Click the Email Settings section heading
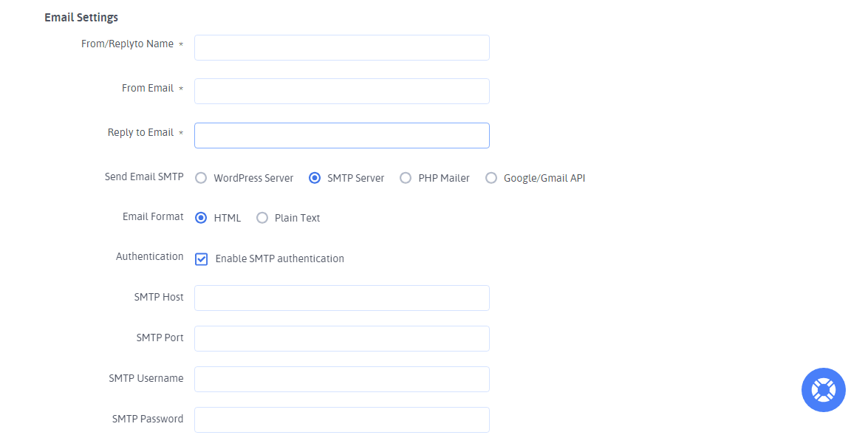The width and height of the screenshot is (868, 435). click(81, 17)
